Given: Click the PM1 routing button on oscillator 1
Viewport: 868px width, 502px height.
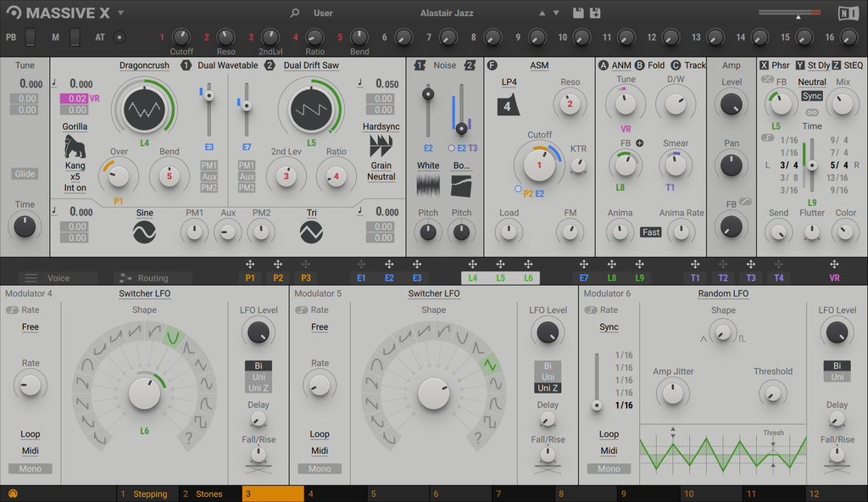Looking at the screenshot, I should click(209, 165).
